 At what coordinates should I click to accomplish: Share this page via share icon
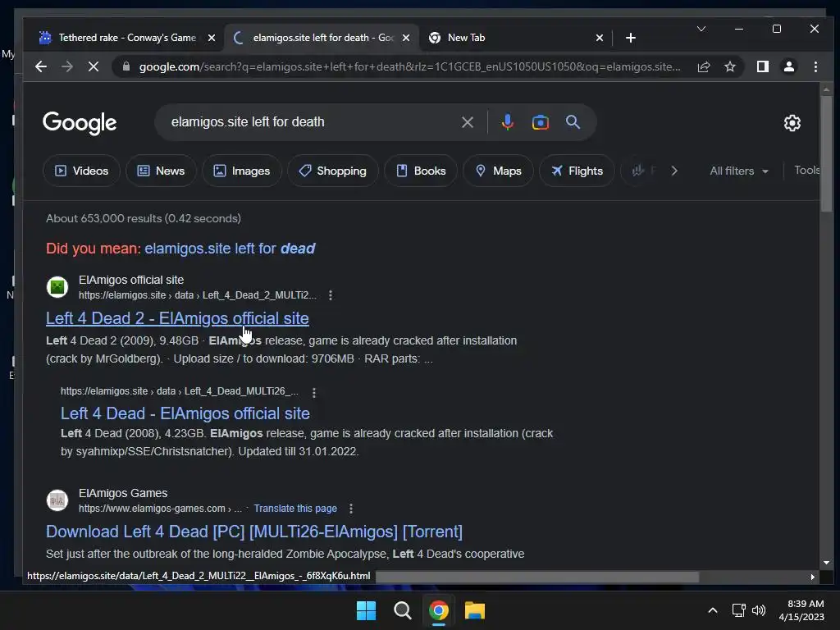pyautogui.click(x=703, y=66)
